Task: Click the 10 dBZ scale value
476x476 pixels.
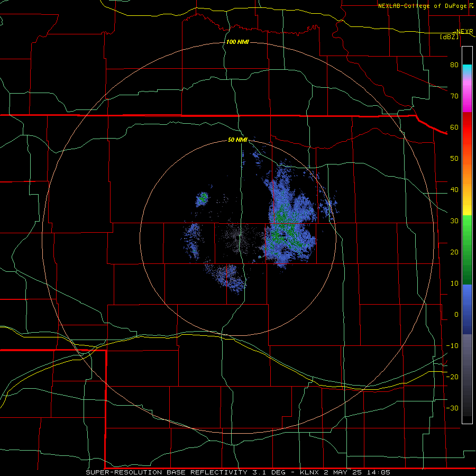Action: tap(454, 283)
